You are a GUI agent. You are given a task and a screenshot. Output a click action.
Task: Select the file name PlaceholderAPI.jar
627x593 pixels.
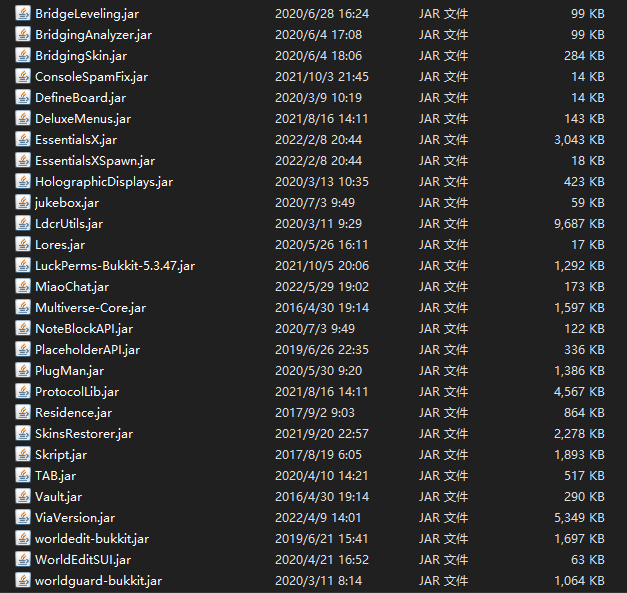click(x=88, y=350)
